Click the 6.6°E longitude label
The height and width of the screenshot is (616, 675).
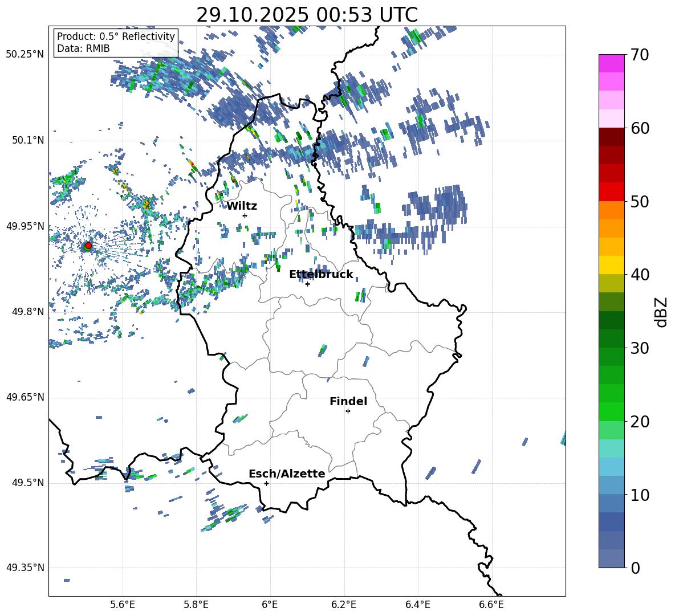point(491,605)
